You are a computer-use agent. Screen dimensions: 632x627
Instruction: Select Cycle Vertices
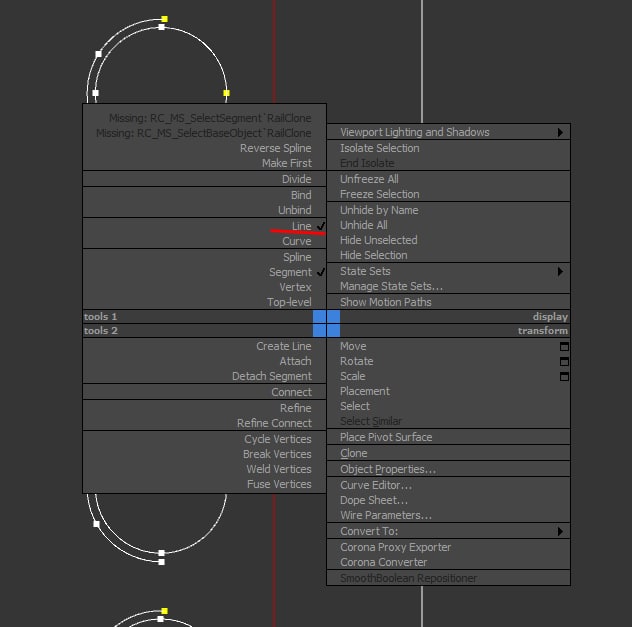pos(278,439)
